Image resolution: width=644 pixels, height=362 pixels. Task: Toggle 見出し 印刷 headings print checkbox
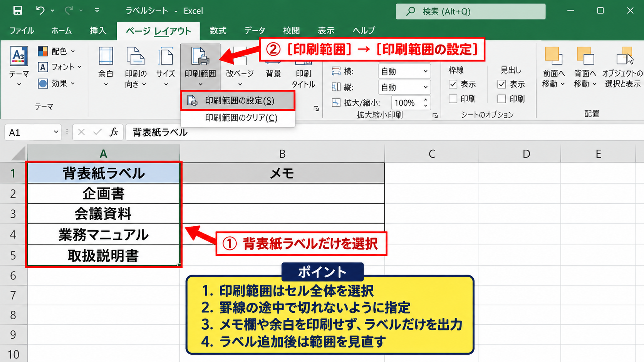501,99
